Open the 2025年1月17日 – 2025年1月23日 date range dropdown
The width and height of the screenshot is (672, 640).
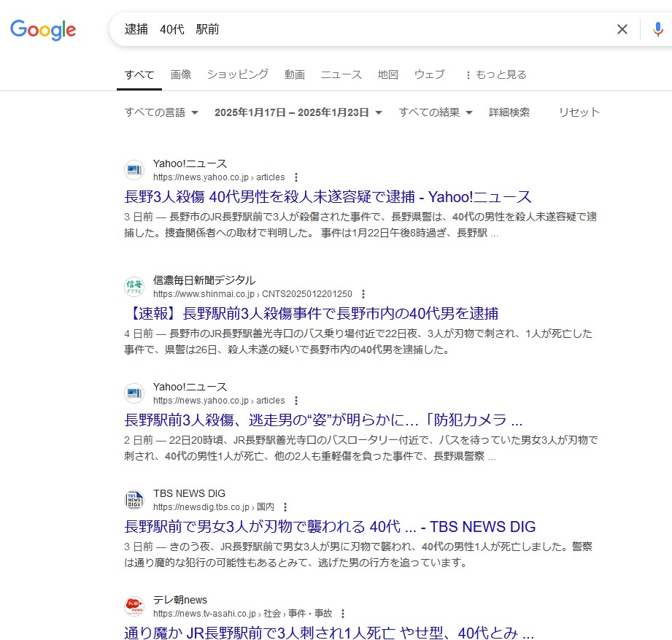298,112
